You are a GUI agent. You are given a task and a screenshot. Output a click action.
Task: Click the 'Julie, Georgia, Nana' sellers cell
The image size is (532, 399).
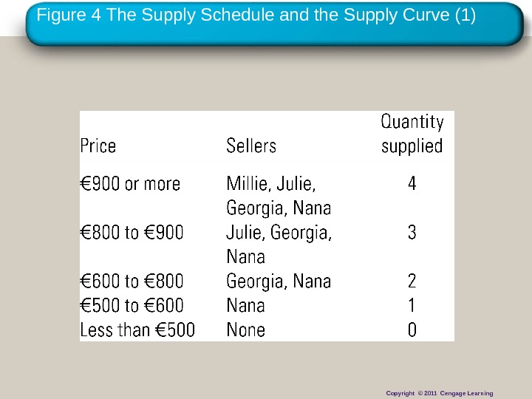279,245
